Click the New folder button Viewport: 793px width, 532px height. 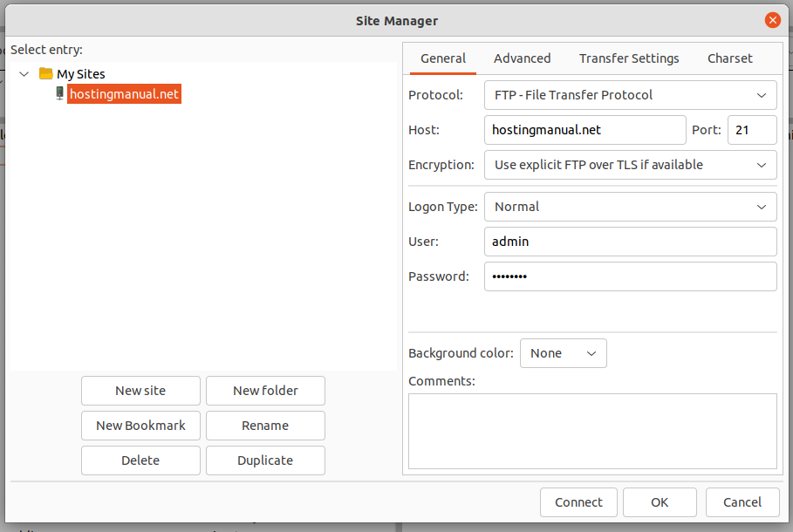coord(265,390)
